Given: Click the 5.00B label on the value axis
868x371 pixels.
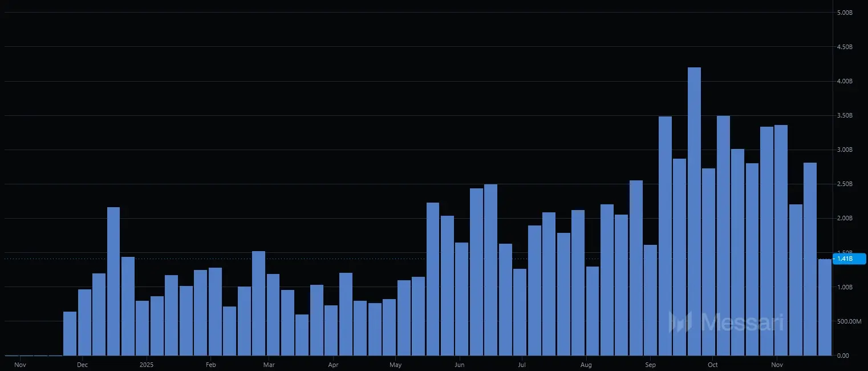Looking at the screenshot, I should 843,13.
